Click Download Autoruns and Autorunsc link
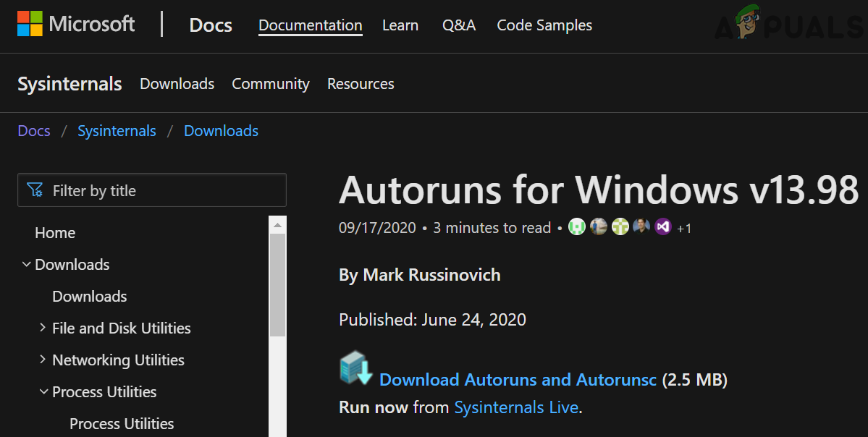Image resolution: width=868 pixels, height=437 pixels. pyautogui.click(x=518, y=380)
